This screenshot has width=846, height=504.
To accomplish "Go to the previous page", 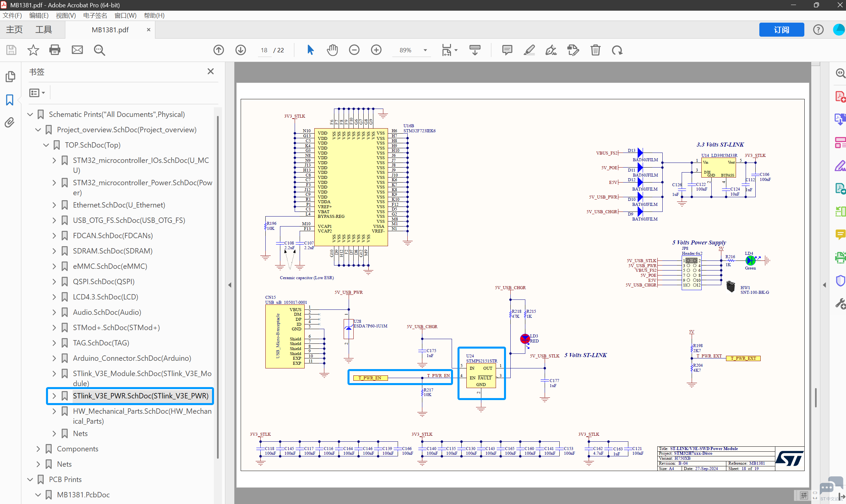I will click(x=218, y=50).
